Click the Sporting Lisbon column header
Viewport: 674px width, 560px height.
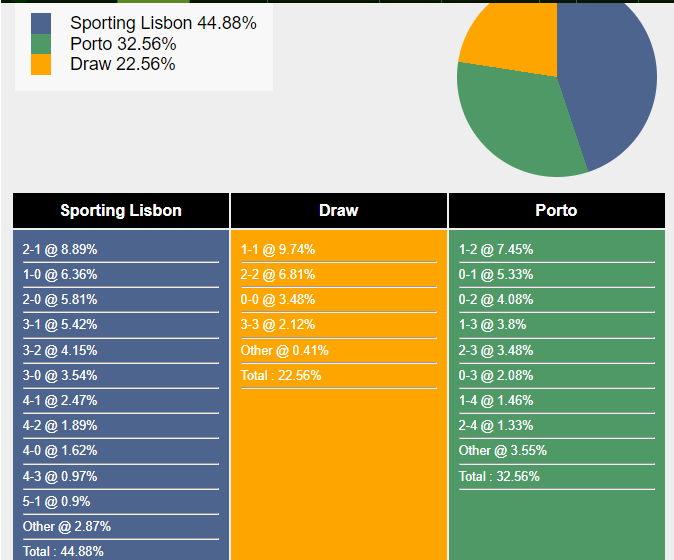pos(121,210)
